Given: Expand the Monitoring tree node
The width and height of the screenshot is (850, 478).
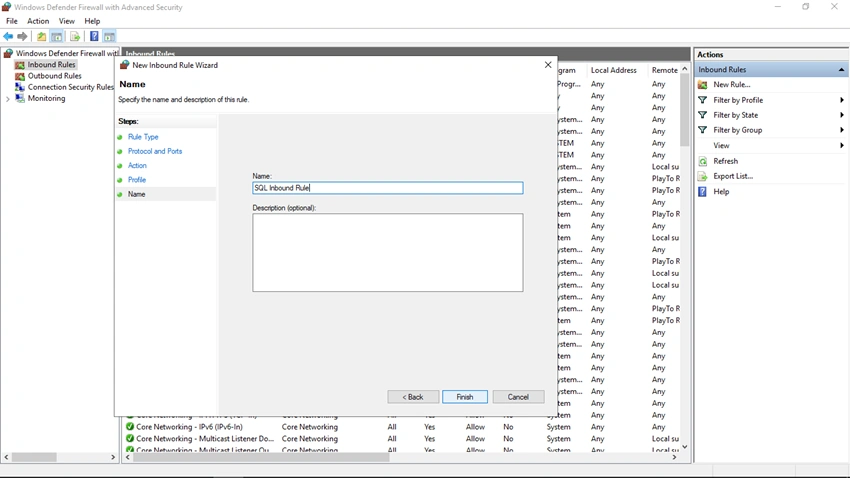Looking at the screenshot, I should point(8,99).
